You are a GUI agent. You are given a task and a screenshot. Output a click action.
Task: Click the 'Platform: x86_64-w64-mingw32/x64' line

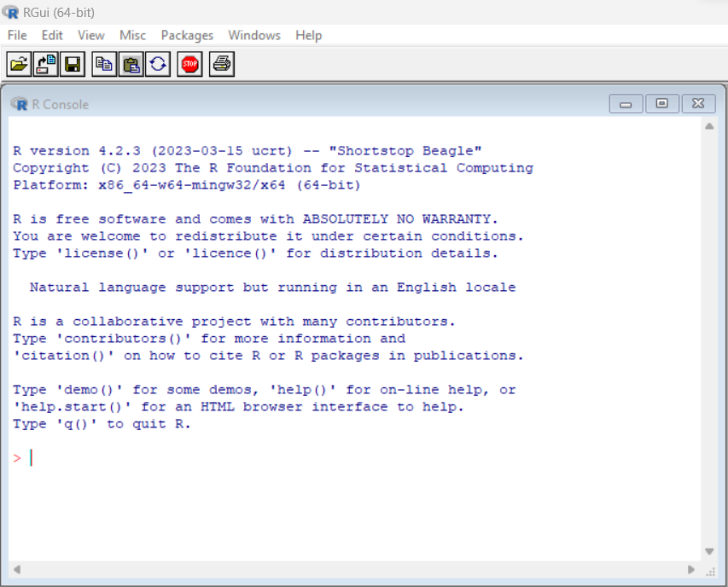point(187,185)
